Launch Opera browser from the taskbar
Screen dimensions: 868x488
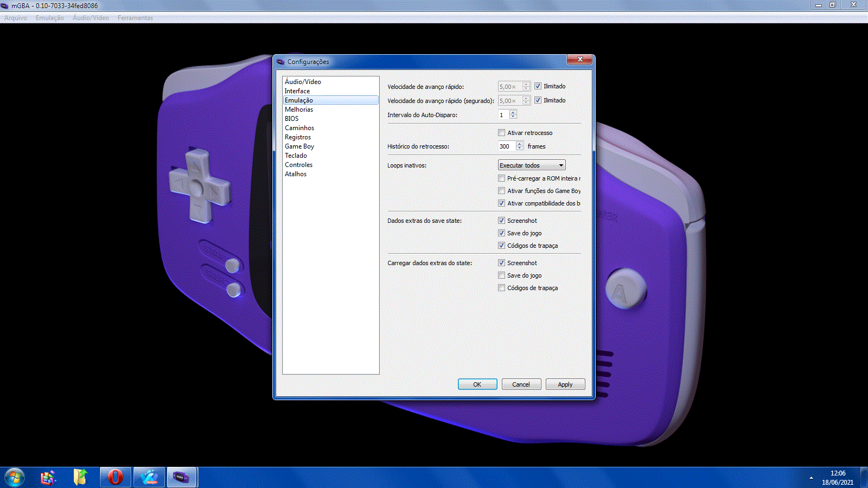point(115,477)
